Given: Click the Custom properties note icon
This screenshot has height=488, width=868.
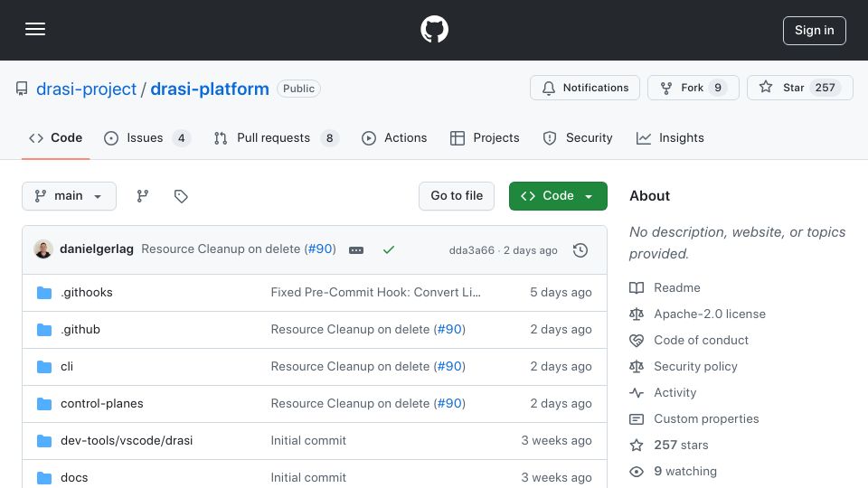Looking at the screenshot, I should pos(637,419).
